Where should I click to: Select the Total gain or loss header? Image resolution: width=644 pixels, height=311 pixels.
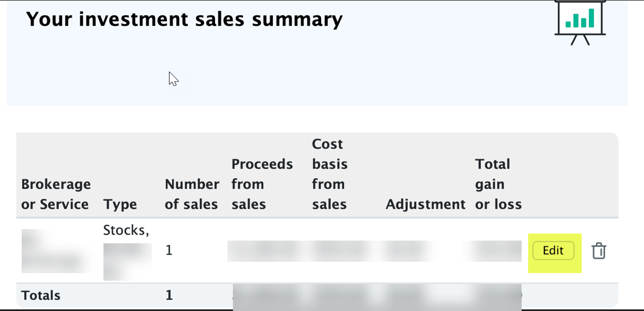(498, 184)
